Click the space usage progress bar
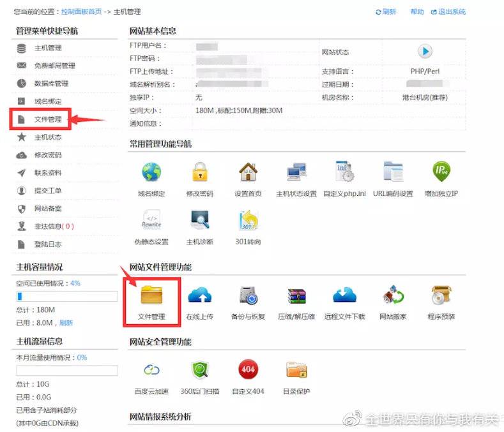This screenshot has height=432, width=504. pos(66,296)
